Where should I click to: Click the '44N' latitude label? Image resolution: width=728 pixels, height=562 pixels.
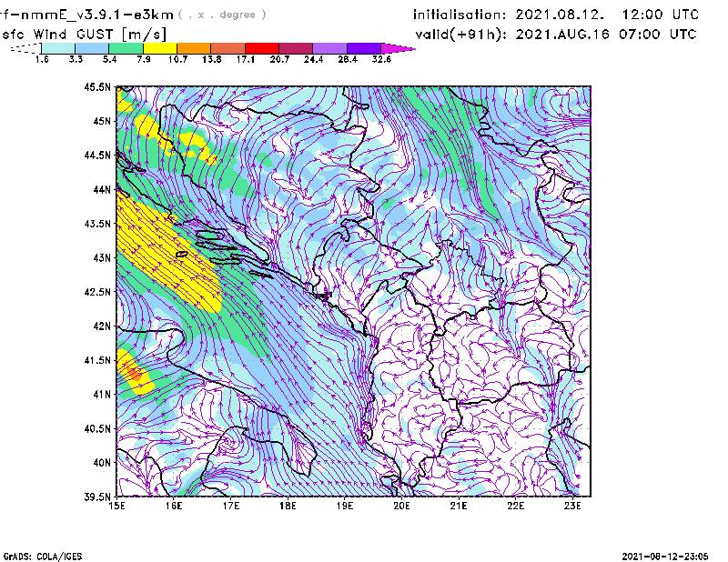[x=102, y=189]
